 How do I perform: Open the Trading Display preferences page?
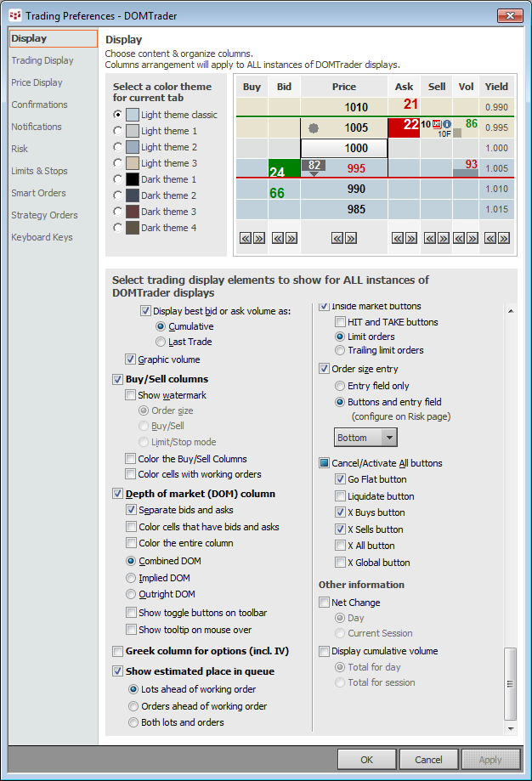[x=42, y=60]
